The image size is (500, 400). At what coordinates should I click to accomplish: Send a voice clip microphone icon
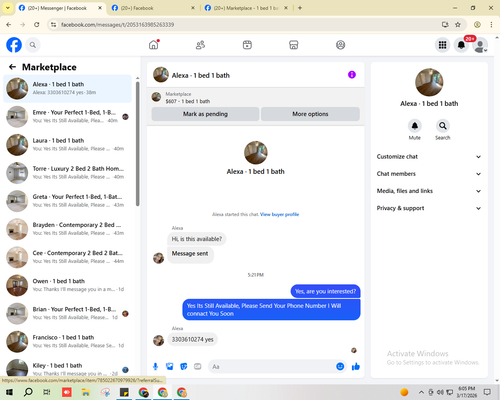click(155, 367)
